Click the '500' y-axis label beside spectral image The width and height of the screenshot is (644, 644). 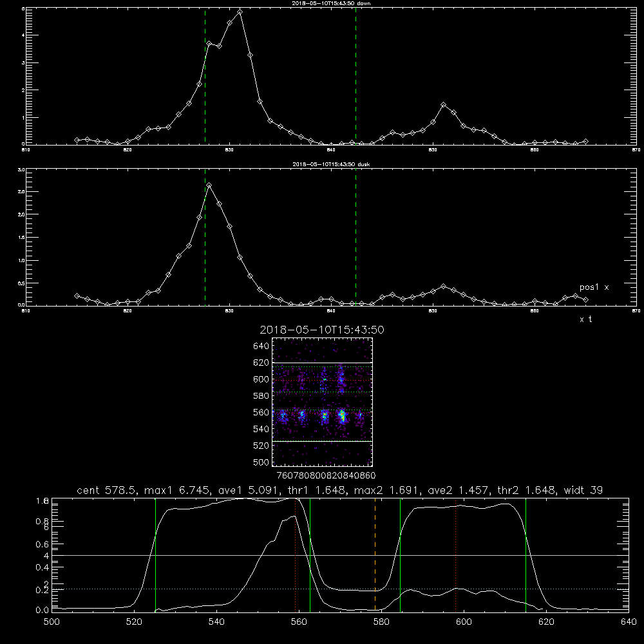(261, 462)
